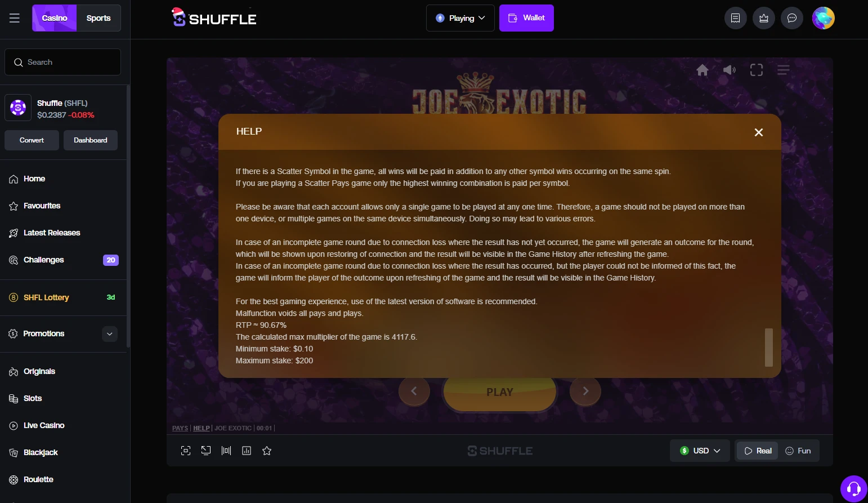The height and width of the screenshot is (503, 868).
Task: Open the Playing balance dropdown
Action: 460,18
